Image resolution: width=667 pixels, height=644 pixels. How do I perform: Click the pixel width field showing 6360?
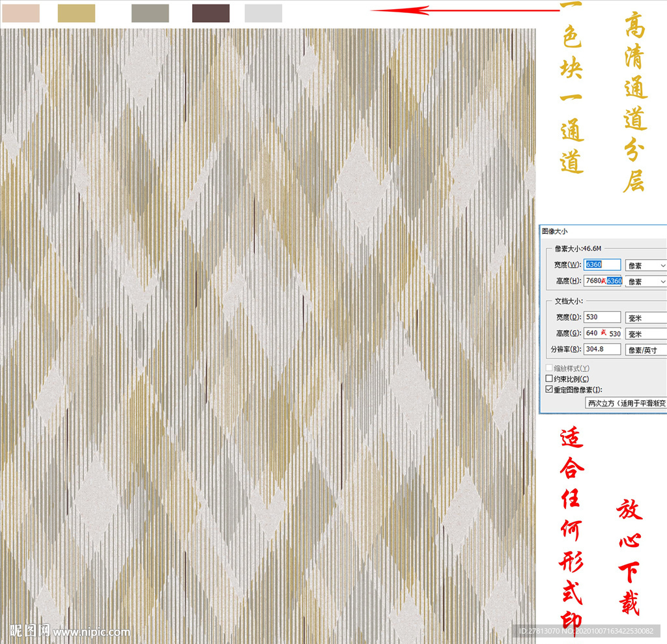(x=603, y=265)
